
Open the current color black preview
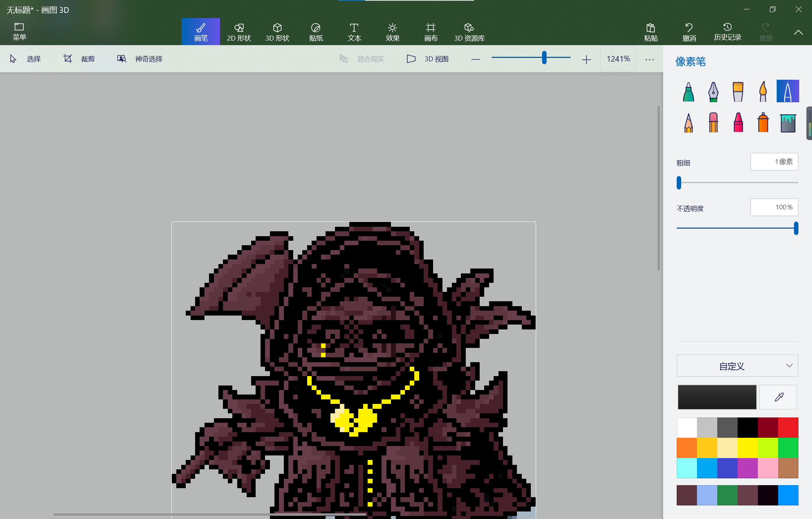click(x=717, y=397)
